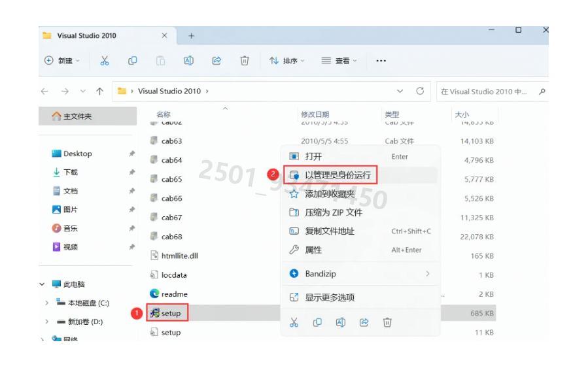
Task: Choose 以管理员身份运行 in the context menu
Action: pyautogui.click(x=360, y=175)
